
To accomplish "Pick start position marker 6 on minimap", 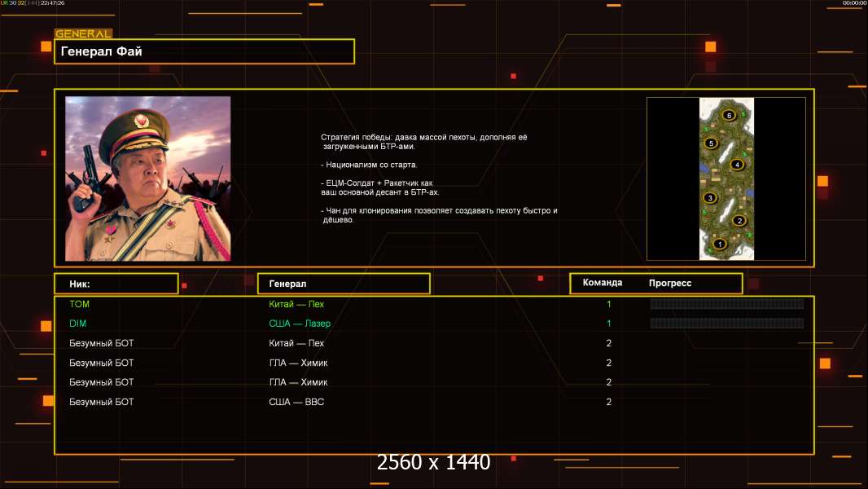I will pyautogui.click(x=729, y=115).
